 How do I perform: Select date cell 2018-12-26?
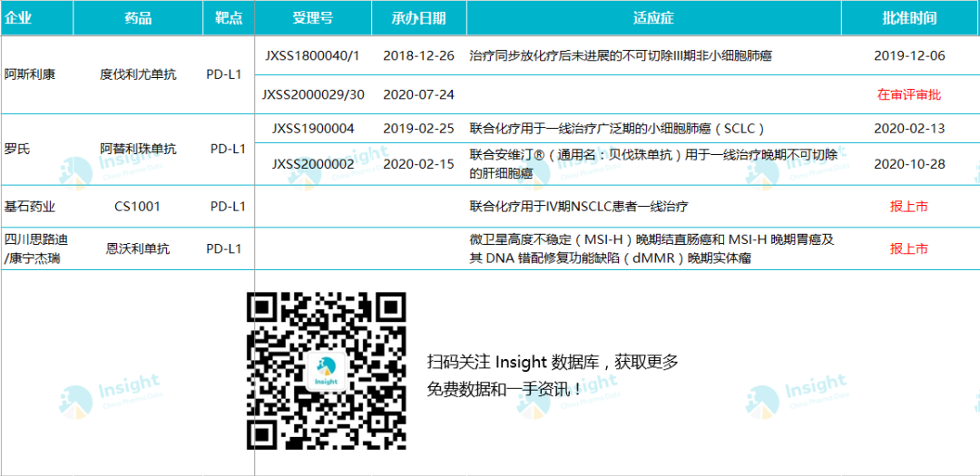coord(418,55)
